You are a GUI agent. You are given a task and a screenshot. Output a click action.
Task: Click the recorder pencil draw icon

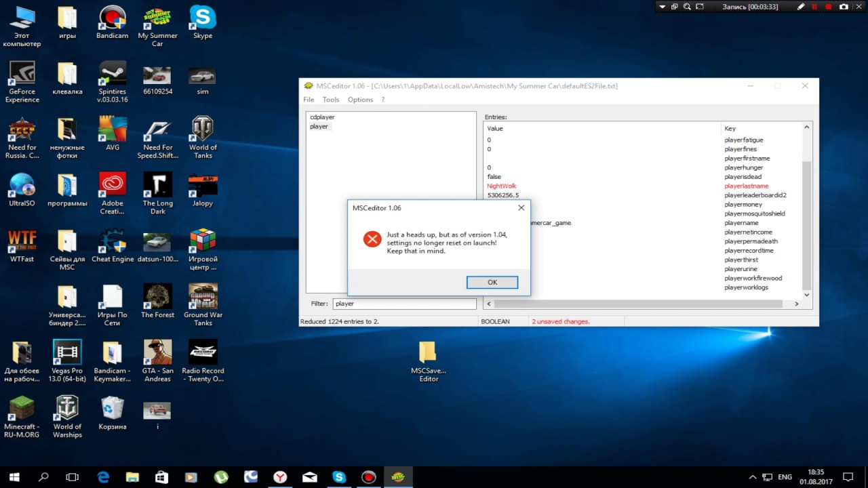click(801, 7)
